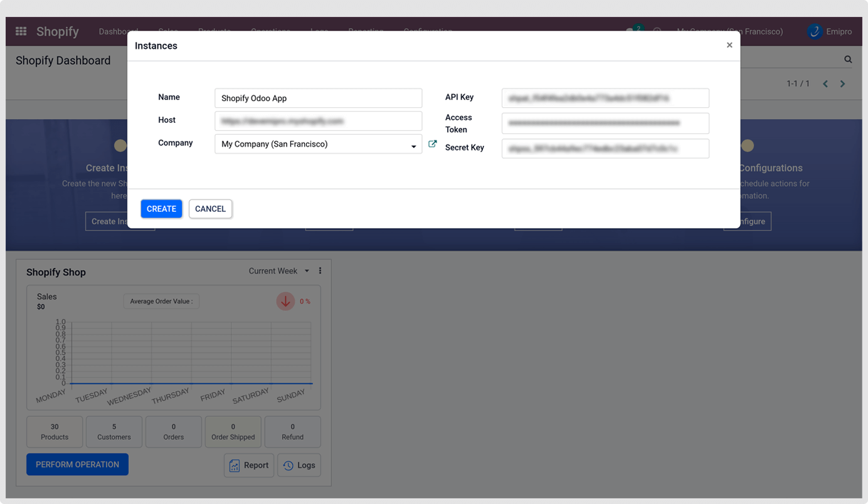
Task: Open the Current Week period dropdown
Action: [278, 271]
